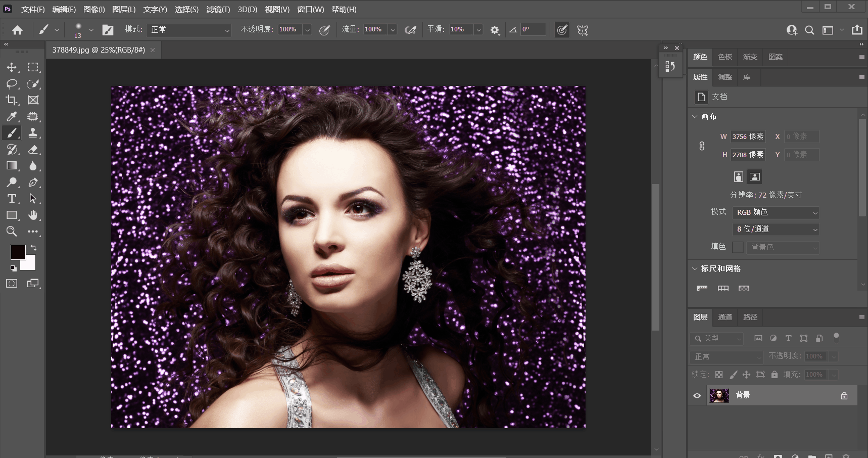868x458 pixels.
Task: Click the landscape orientation button
Action: [754, 176]
